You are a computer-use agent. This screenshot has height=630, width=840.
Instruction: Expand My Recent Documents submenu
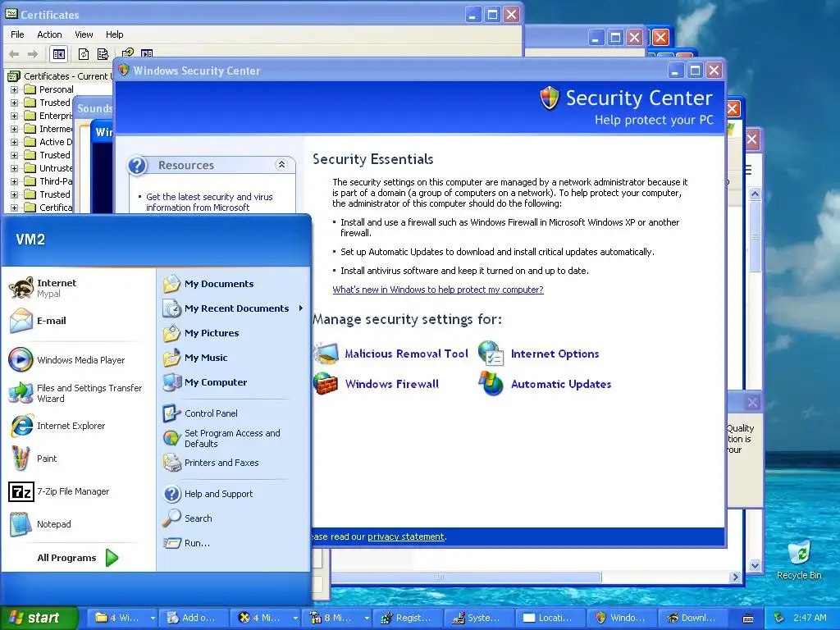pyautogui.click(x=300, y=308)
